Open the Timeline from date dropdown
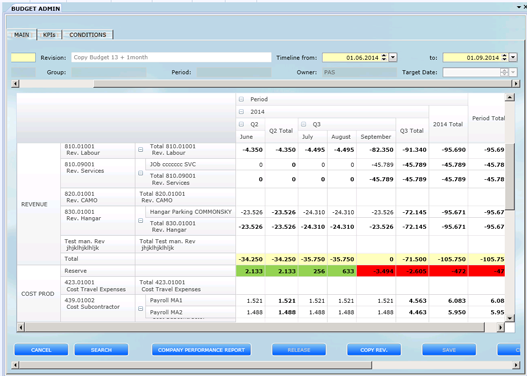This screenshot has height=376, width=527. click(x=393, y=57)
